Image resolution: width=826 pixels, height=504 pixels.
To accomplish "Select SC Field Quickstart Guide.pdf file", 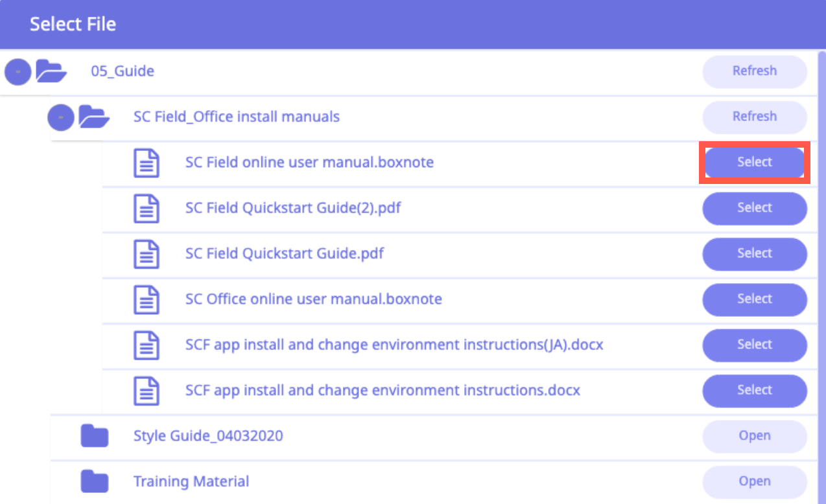I will (754, 253).
